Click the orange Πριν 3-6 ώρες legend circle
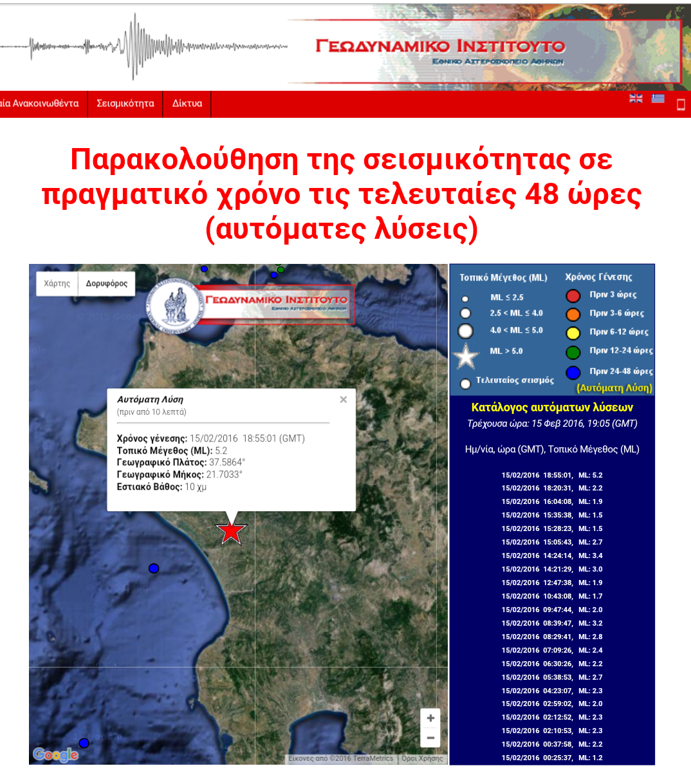Image resolution: width=691 pixels, height=784 pixels. (573, 315)
